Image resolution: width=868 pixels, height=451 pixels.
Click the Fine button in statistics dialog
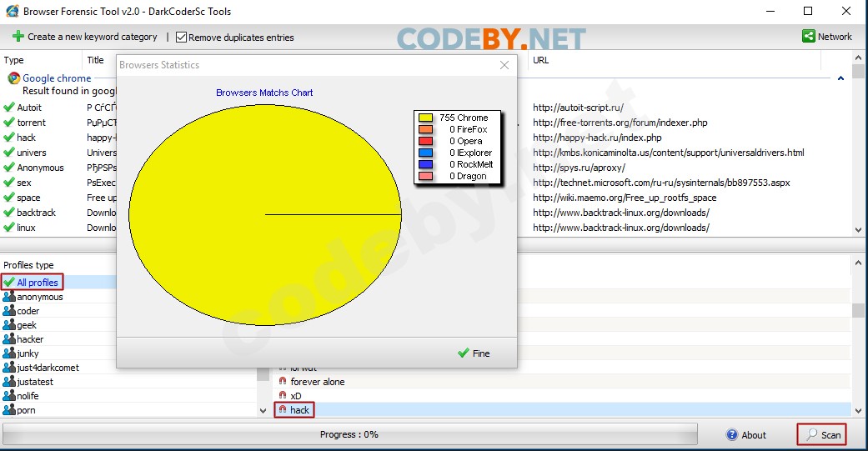pos(474,353)
